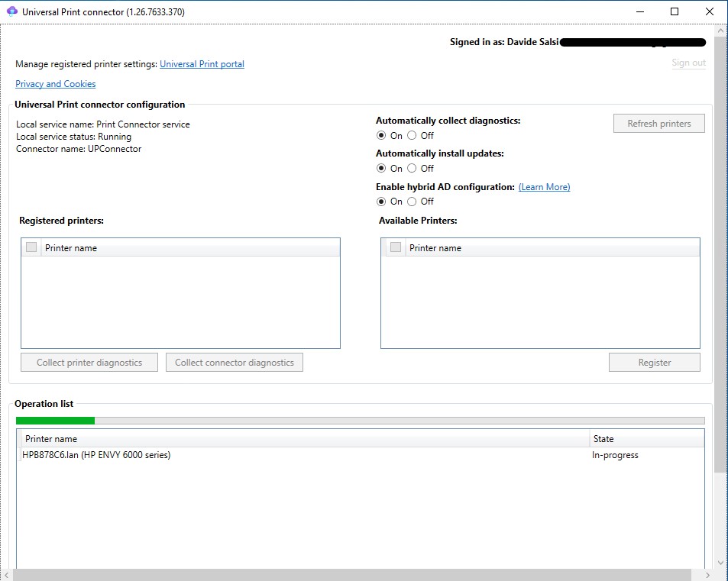The height and width of the screenshot is (581, 728).
Task: Select On for automatically install updates
Action: 381,169
